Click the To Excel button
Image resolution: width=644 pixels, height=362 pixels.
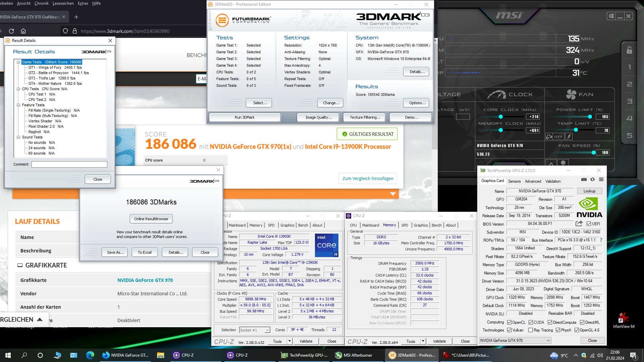pos(145,252)
